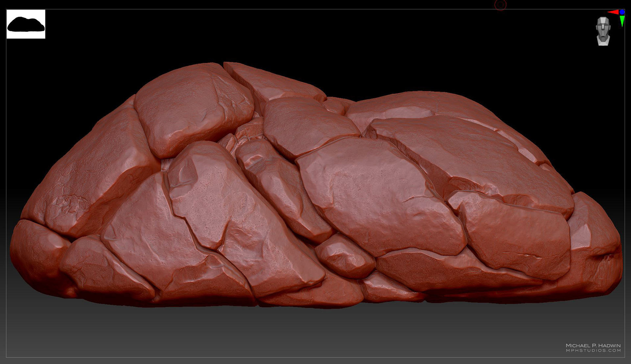Open the mphstudios.com watermark link
The height and width of the screenshot is (364, 631).
click(593, 351)
